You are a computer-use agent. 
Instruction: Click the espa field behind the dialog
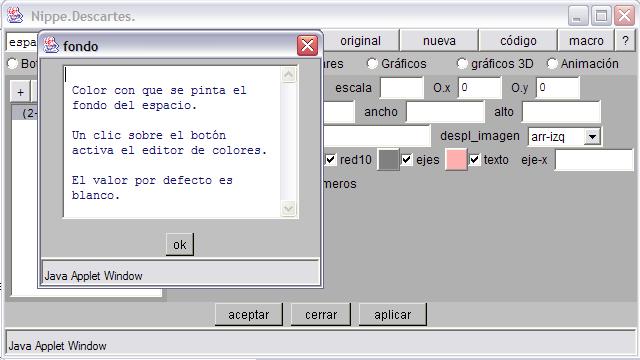pyautogui.click(x=22, y=42)
